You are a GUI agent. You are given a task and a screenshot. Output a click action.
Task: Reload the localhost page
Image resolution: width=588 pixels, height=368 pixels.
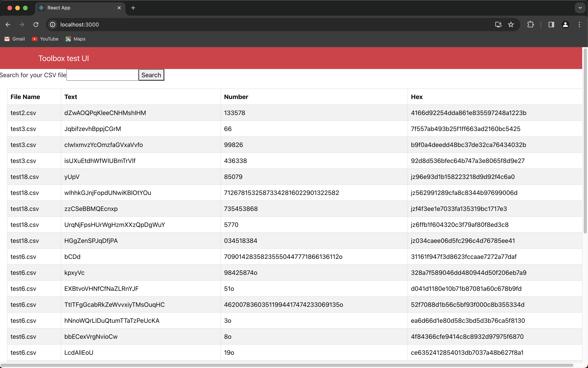tap(36, 25)
